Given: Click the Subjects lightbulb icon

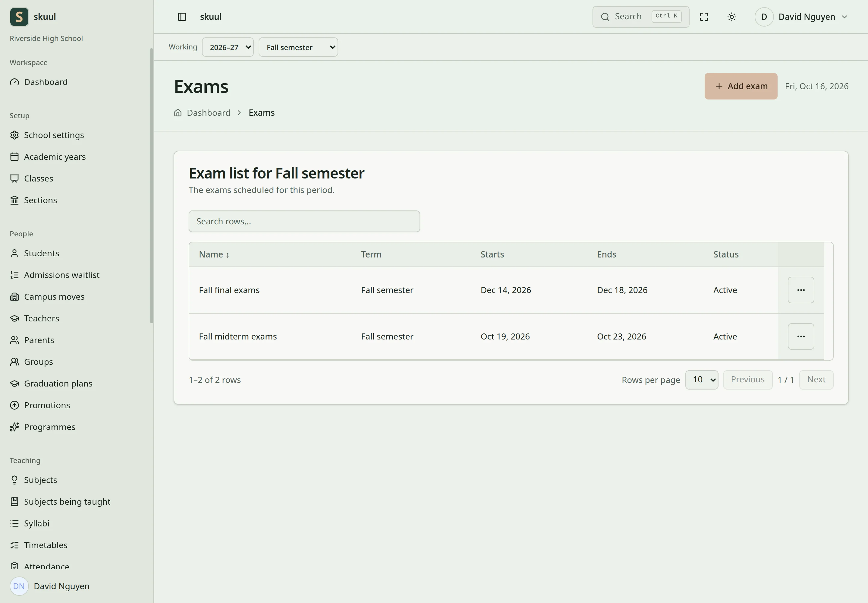Looking at the screenshot, I should point(14,480).
